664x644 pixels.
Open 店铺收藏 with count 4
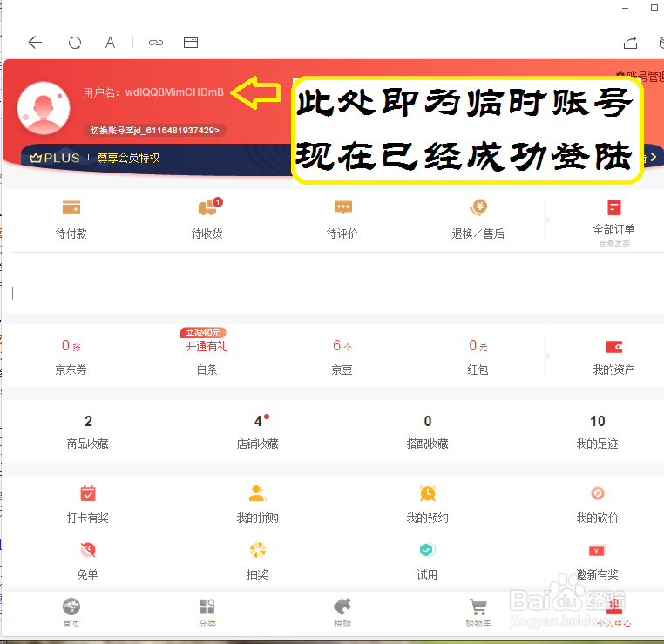(x=258, y=432)
